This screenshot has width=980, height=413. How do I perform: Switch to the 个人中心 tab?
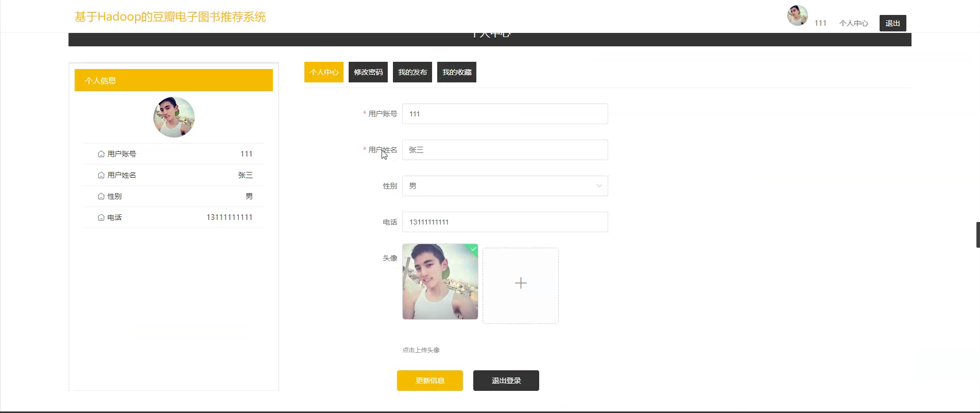(x=324, y=72)
